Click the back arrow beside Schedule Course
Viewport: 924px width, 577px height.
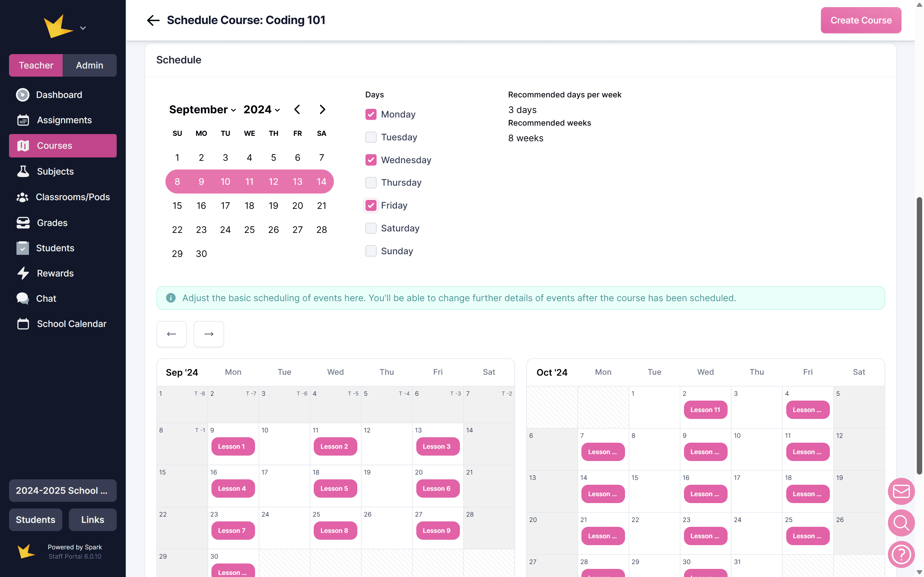click(153, 20)
